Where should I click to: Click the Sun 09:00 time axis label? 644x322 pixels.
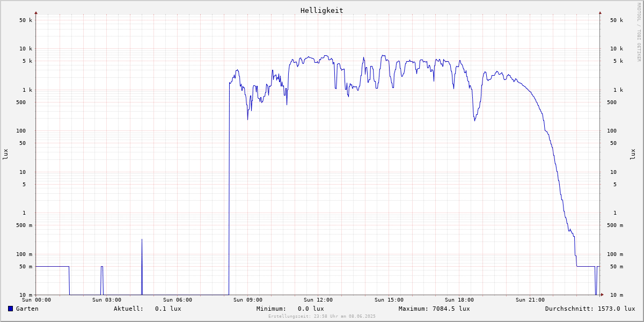pyautogui.click(x=248, y=300)
